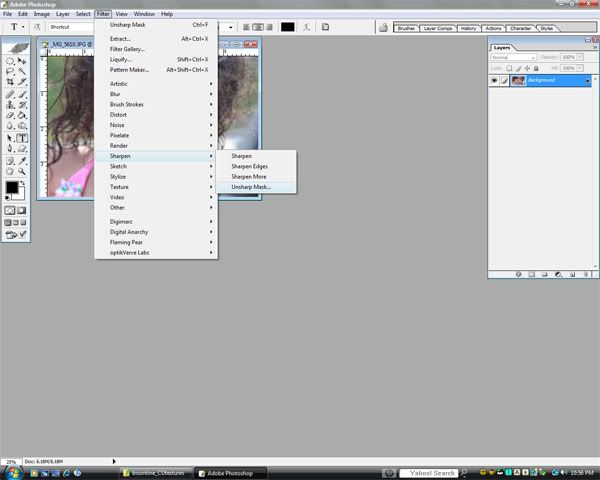Choose Sharpen Edges filter
The image size is (600, 480).
256,167
